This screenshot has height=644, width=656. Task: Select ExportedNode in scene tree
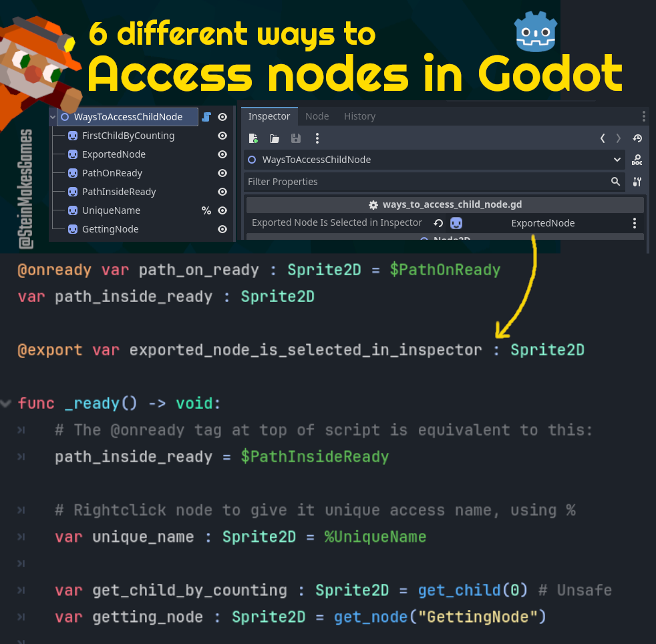pos(114,154)
